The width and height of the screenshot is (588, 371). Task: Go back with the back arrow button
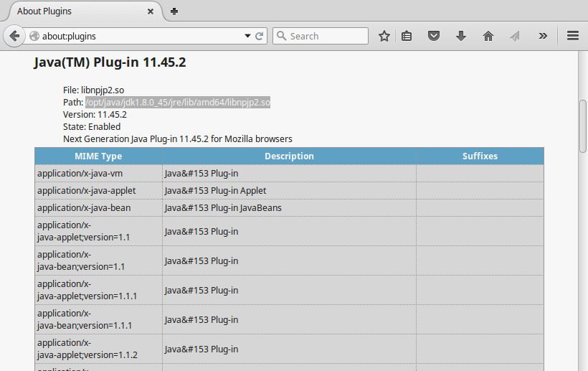tap(14, 36)
